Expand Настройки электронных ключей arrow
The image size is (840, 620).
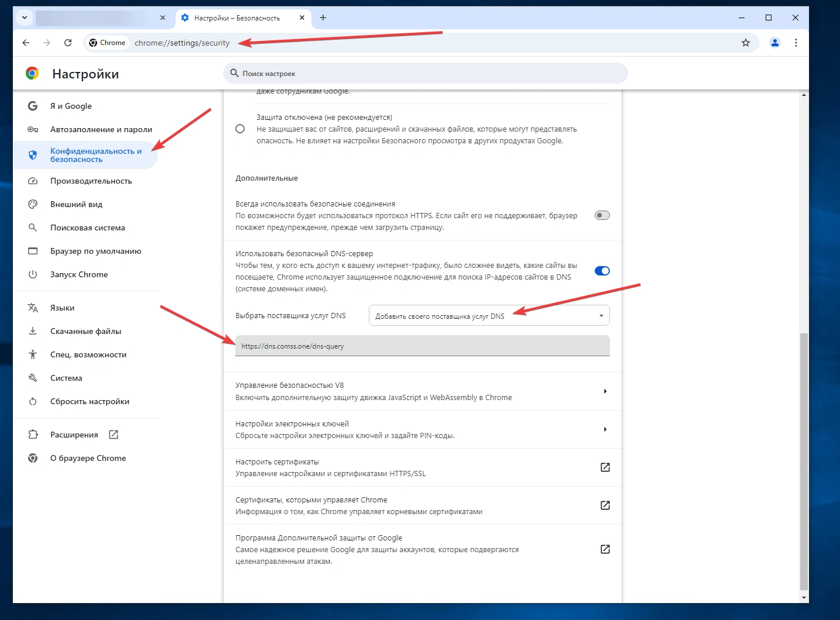[x=605, y=429]
